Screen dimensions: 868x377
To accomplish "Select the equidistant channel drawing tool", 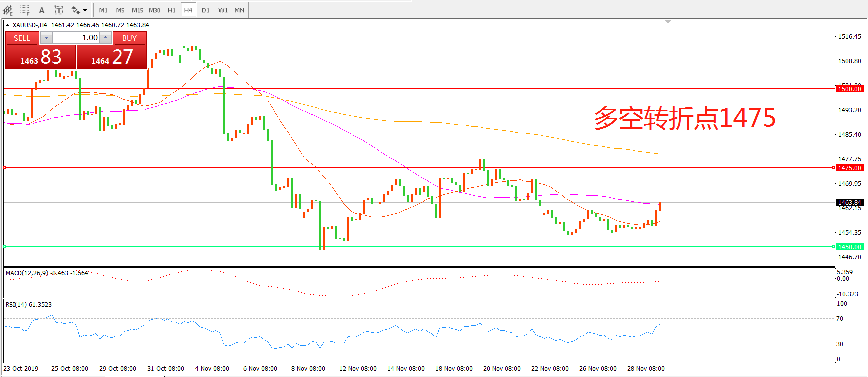I will (x=8, y=10).
